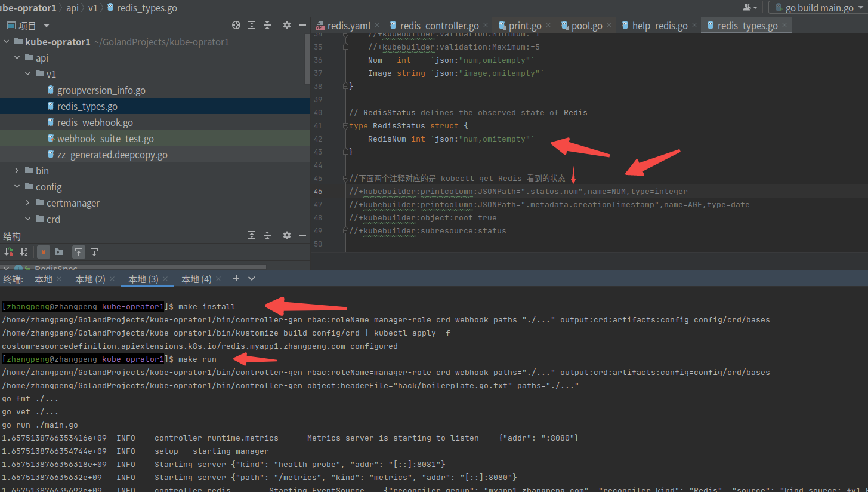The height and width of the screenshot is (492, 868).
Task: Open Project panel settings gear
Action: (286, 25)
